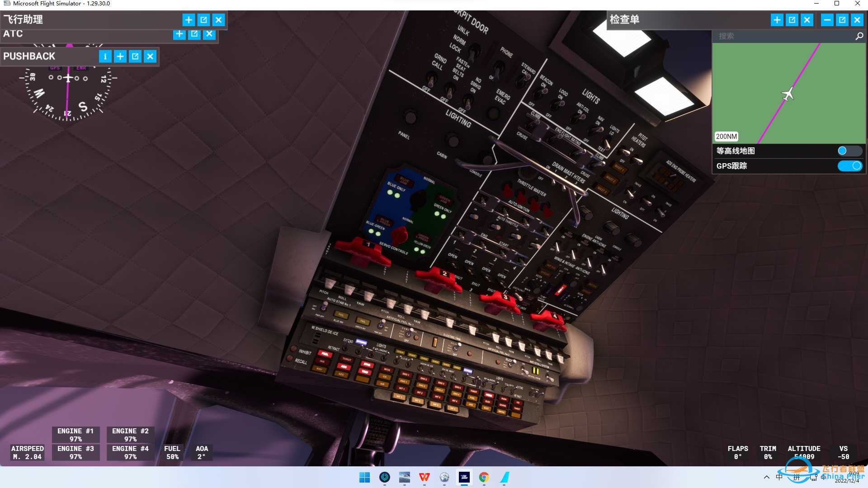Viewport: 868px width, 488px height.
Task: Pull red engine shutoff handle 3
Action: [499, 301]
